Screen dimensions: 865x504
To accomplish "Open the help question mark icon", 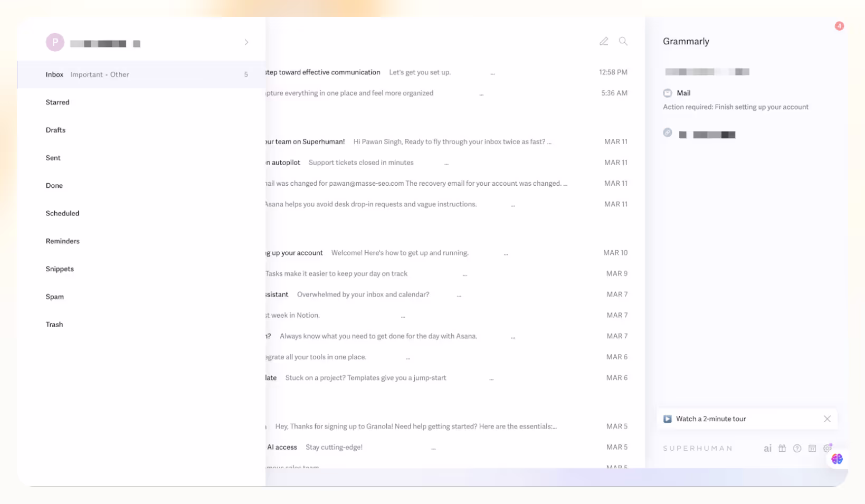I will pyautogui.click(x=797, y=448).
